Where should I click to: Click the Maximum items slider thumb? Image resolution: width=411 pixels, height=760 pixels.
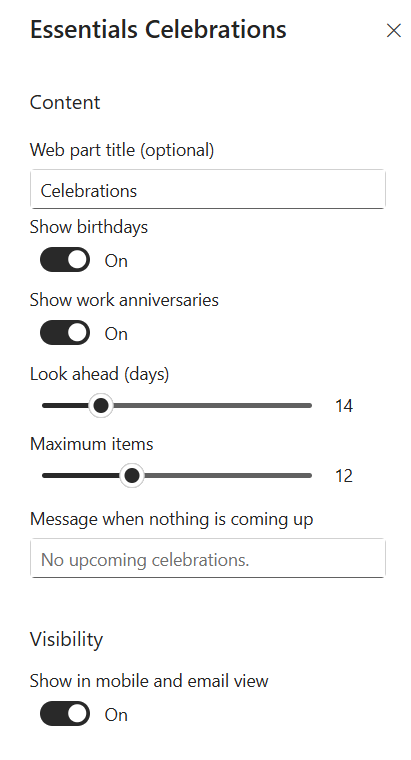click(x=131, y=475)
